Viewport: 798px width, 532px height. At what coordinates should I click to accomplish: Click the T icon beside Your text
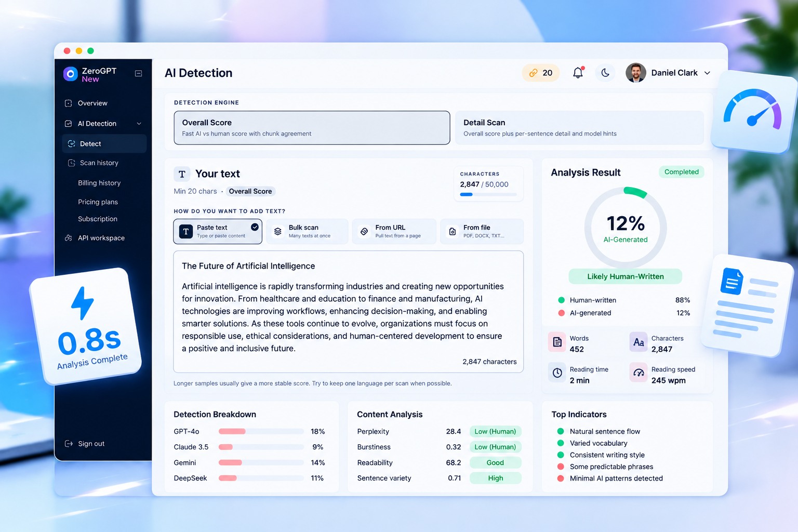point(182,174)
